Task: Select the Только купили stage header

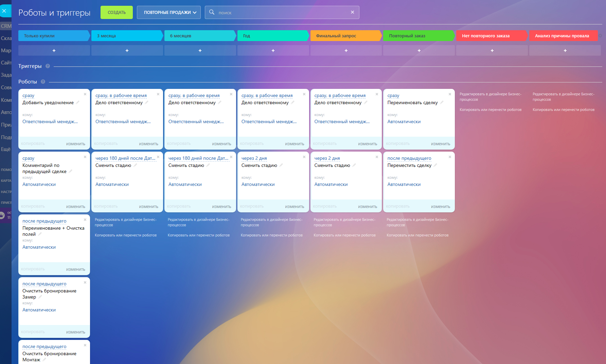Action: [x=54, y=36]
